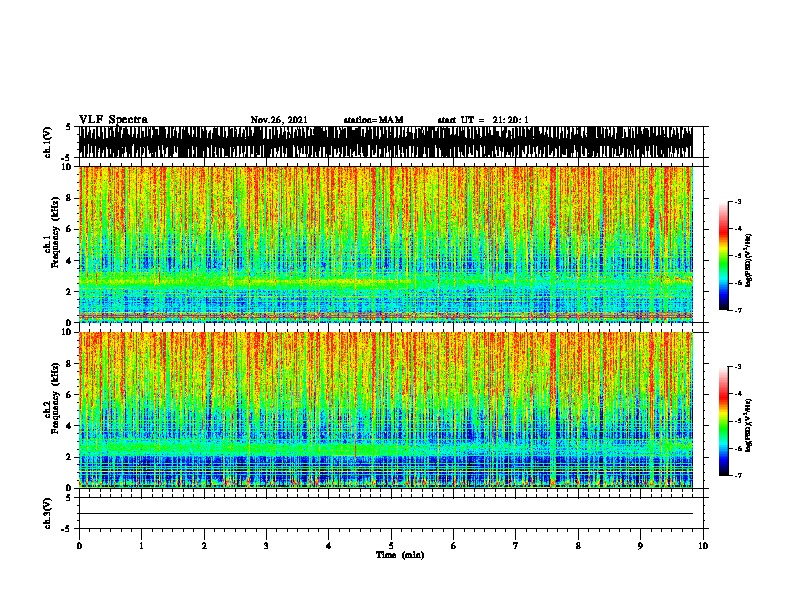Click time axis tick label "5"
792x612 pixels.
391,546
